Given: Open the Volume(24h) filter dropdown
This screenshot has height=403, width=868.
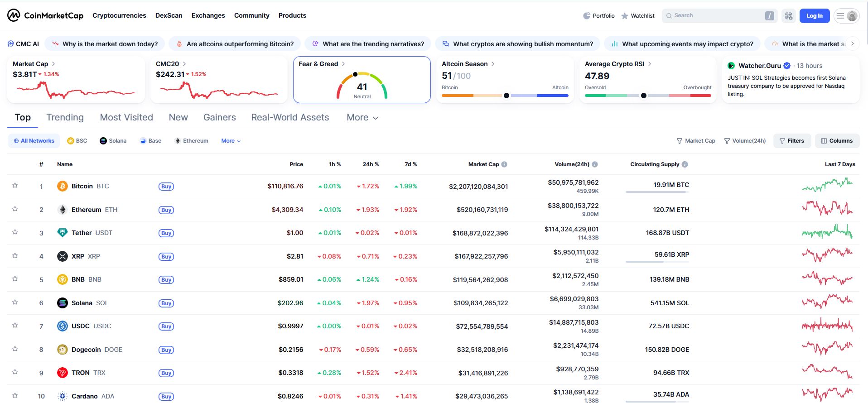Looking at the screenshot, I should coord(745,141).
